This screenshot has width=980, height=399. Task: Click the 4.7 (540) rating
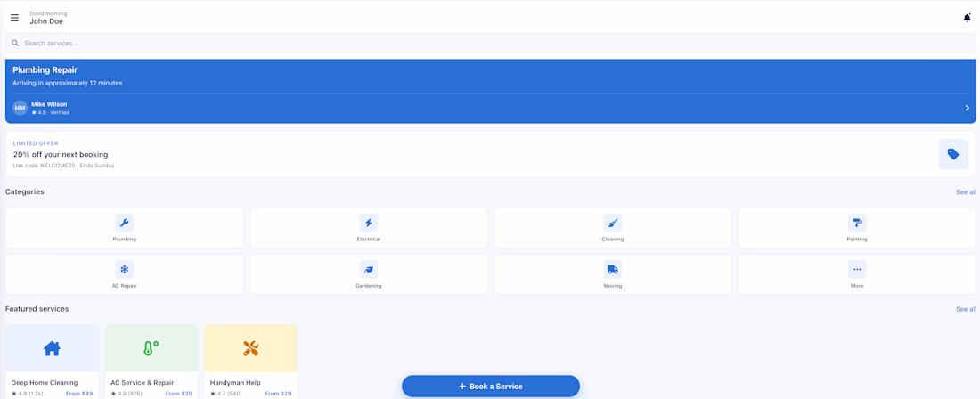pos(227,394)
